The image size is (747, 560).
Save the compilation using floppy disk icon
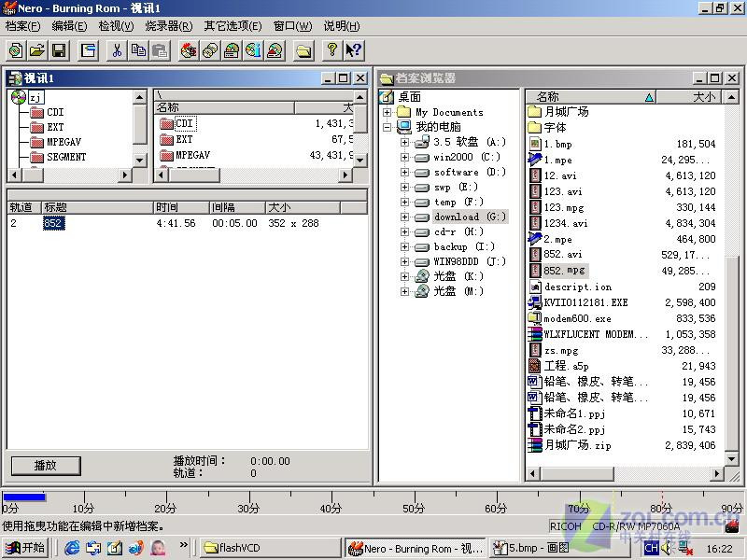tap(59, 50)
